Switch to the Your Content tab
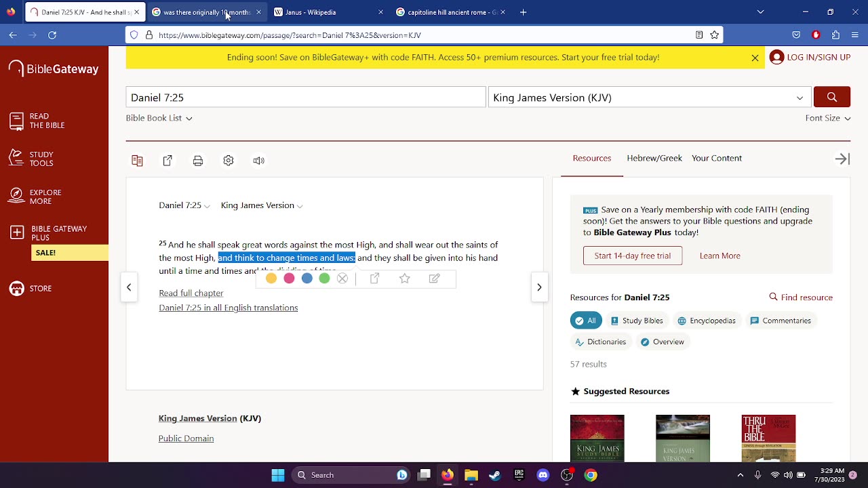 coord(717,158)
